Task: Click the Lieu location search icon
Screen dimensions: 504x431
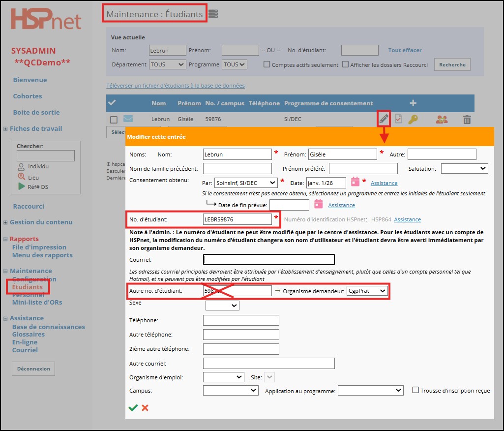Action: pos(21,177)
